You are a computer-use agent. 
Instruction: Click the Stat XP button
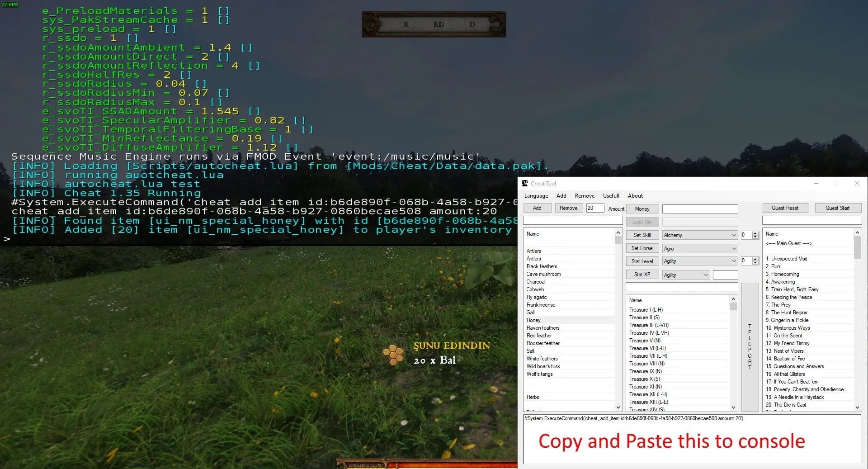coord(642,275)
